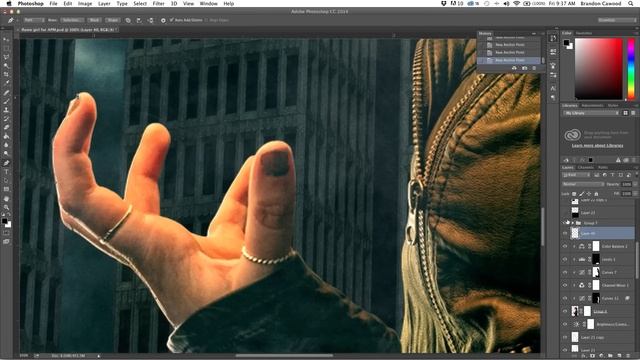
Task: Open Learn more about Libraries link
Action: coord(597,146)
